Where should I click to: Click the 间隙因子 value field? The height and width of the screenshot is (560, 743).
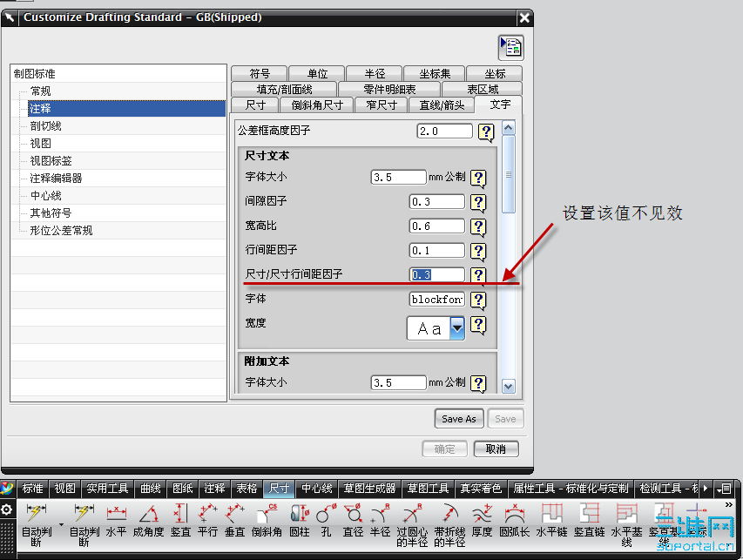(x=437, y=202)
